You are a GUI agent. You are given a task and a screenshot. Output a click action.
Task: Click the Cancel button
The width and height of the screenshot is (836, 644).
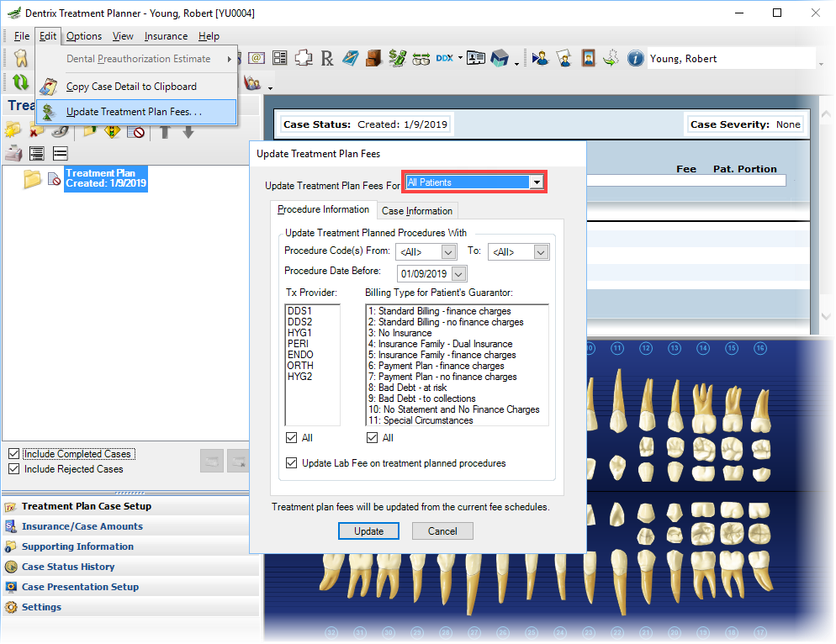[442, 531]
